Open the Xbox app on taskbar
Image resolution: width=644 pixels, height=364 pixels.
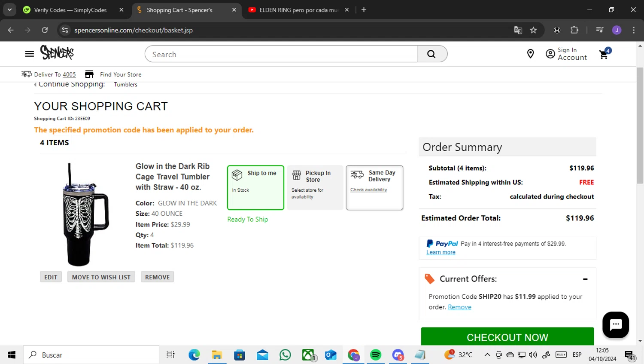(308, 355)
